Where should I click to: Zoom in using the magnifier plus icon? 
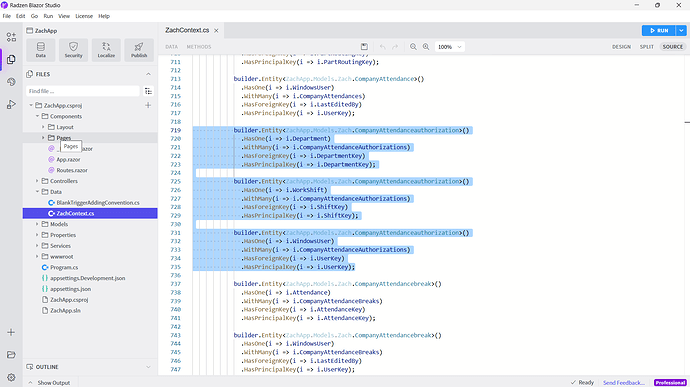426,47
